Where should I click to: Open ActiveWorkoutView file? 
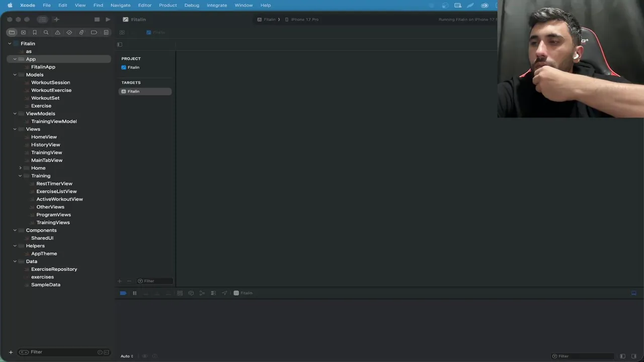click(59, 199)
